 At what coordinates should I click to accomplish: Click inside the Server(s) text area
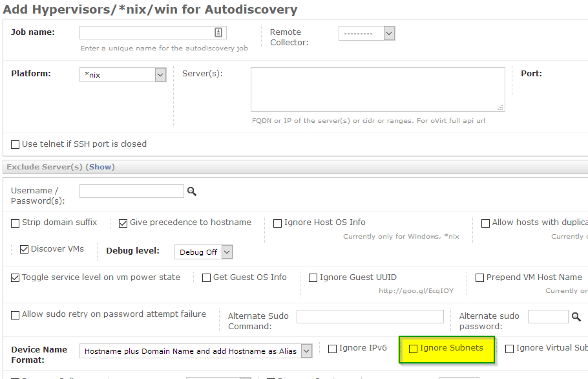click(378, 87)
